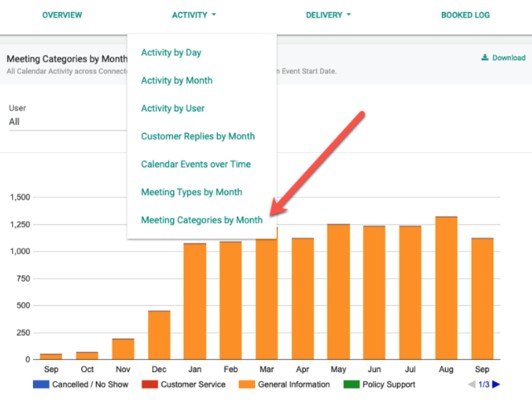The width and height of the screenshot is (532, 402).
Task: Go to previous legend page arrow
Action: (472, 384)
